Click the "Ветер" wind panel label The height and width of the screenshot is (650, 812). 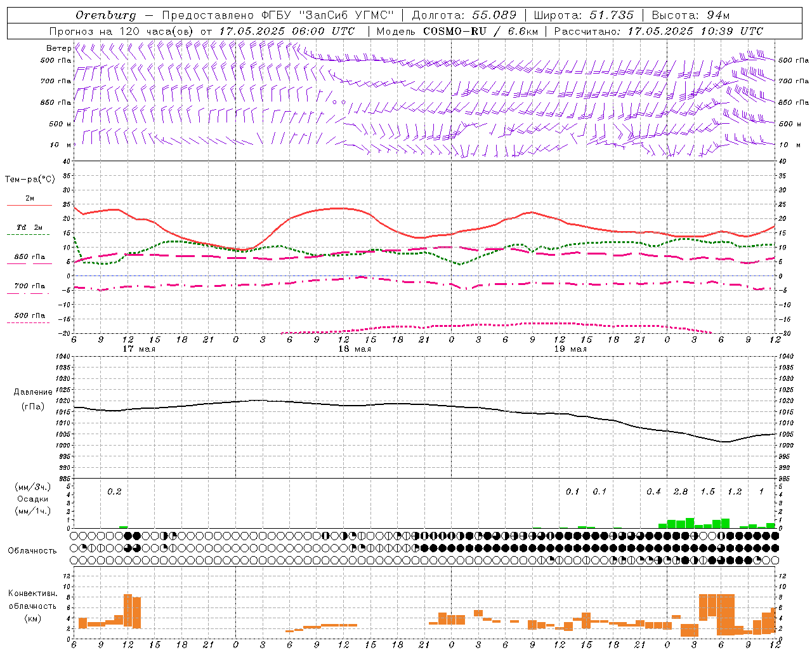(59, 48)
